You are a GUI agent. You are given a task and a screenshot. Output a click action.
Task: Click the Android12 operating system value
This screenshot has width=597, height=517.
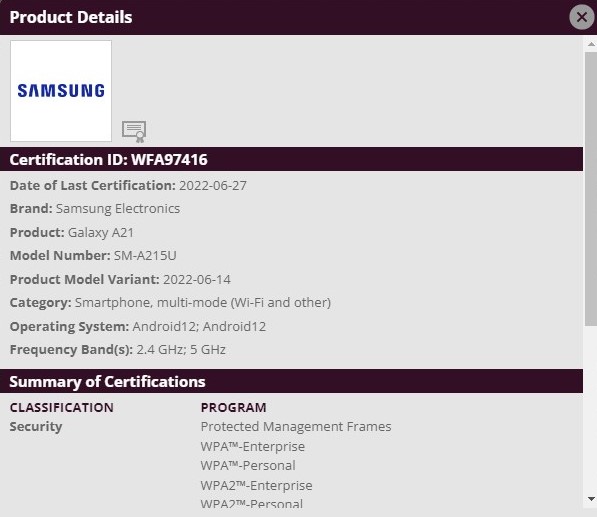(199, 326)
